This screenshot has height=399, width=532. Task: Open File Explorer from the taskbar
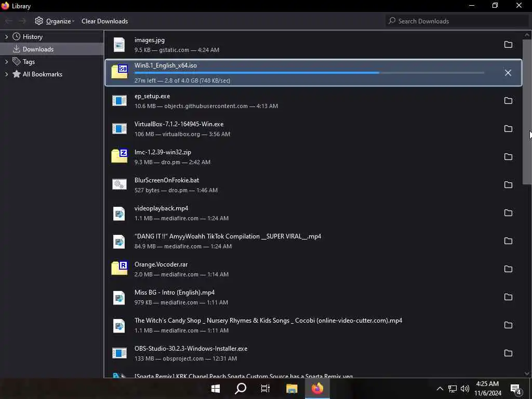coord(291,389)
